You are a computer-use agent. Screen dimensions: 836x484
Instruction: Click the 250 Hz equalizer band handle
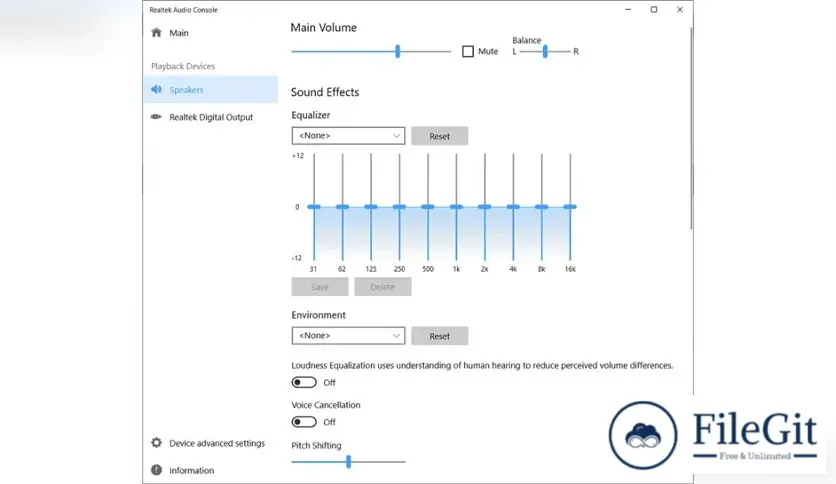tap(399, 207)
